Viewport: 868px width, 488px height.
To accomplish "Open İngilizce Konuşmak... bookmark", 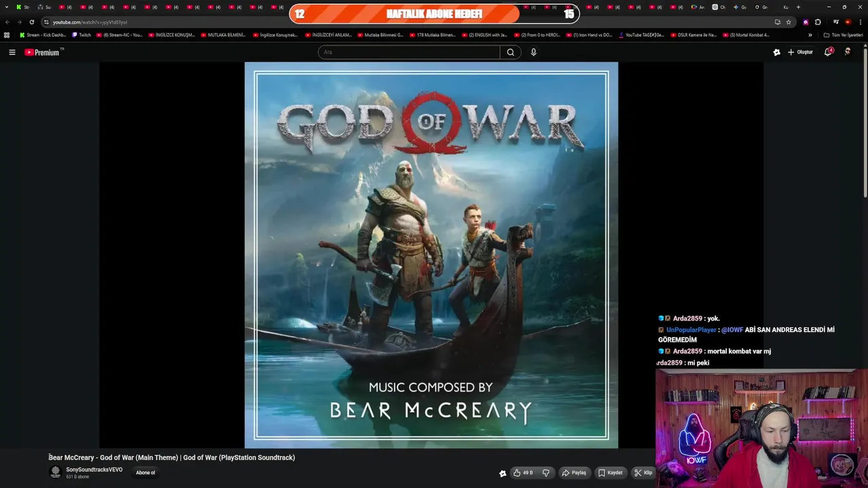I will point(275,35).
